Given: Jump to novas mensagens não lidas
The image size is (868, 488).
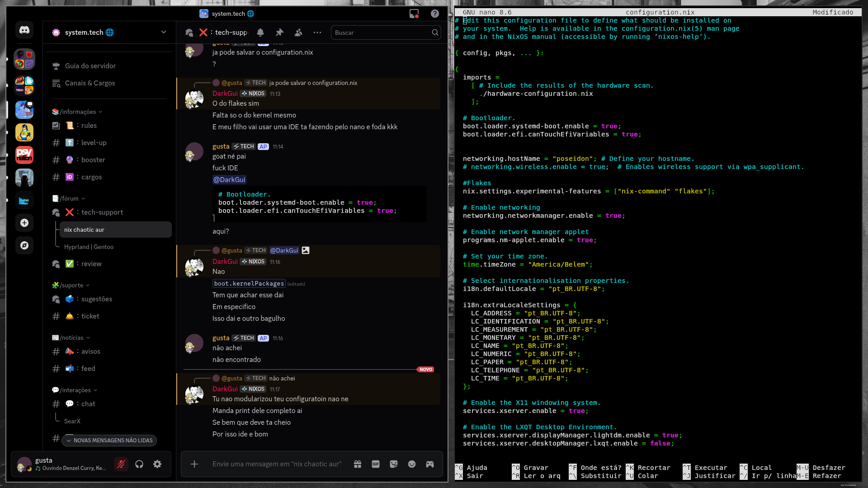Looking at the screenshot, I should [x=109, y=441].
